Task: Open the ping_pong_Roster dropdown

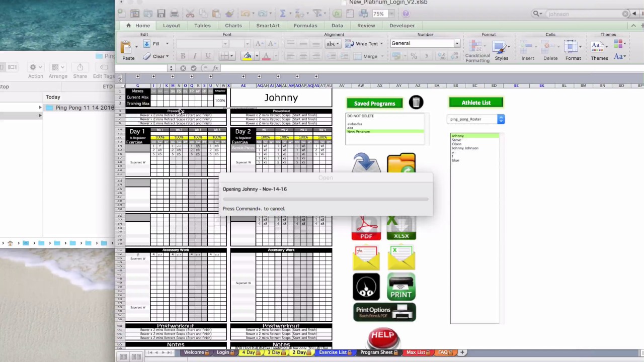Action: click(475, 119)
